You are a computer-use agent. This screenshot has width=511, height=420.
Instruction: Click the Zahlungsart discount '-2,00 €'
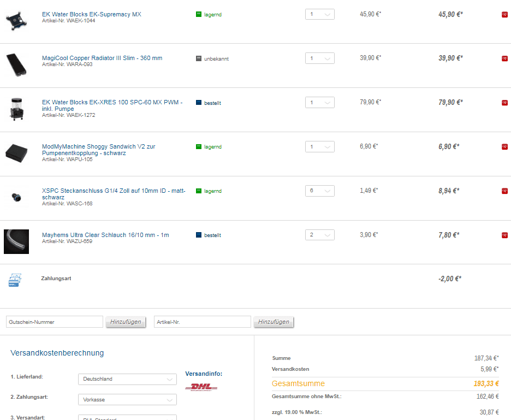pos(450,279)
